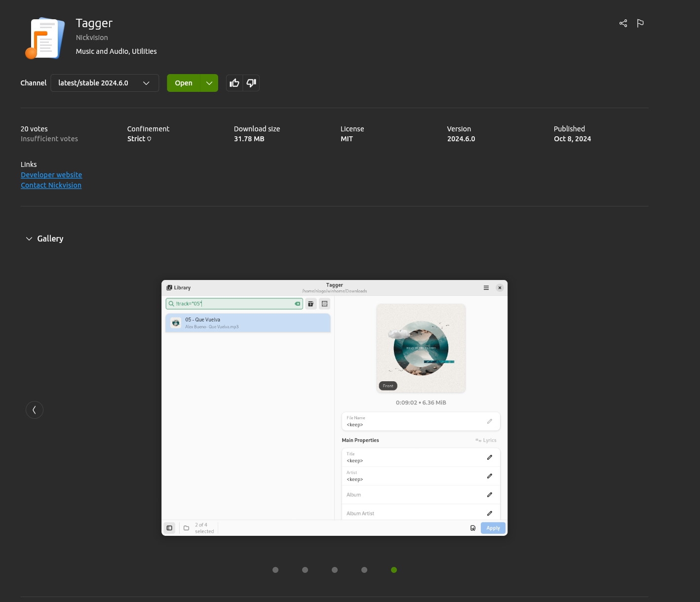Open the Developer website link
The height and width of the screenshot is (602, 700).
51,175
